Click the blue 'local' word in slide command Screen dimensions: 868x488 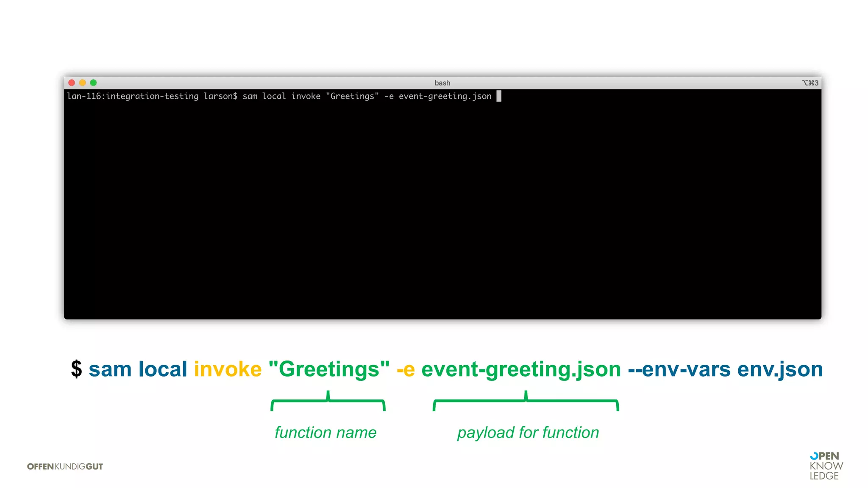click(x=163, y=369)
